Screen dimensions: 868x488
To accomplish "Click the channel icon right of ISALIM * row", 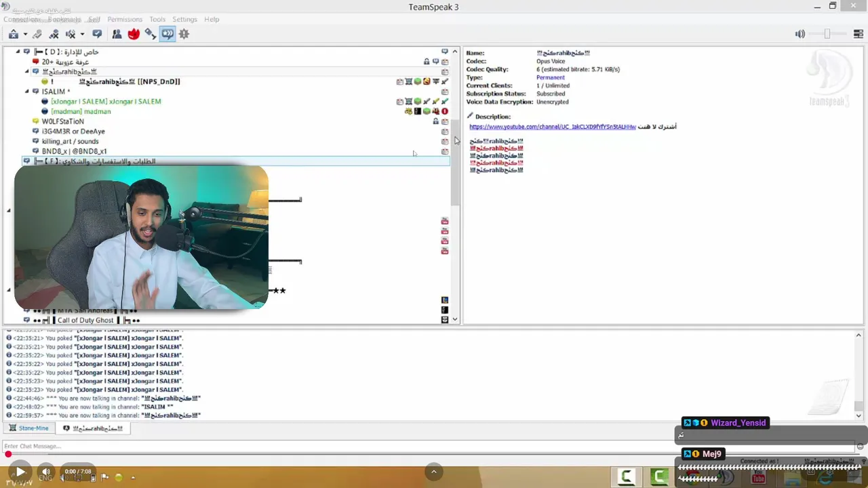I will [x=445, y=91].
